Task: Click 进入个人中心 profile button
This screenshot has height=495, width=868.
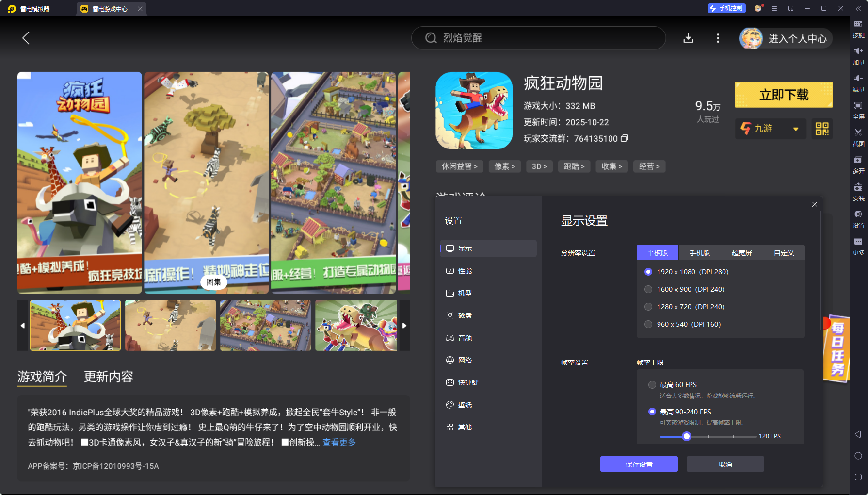Action: pos(797,39)
